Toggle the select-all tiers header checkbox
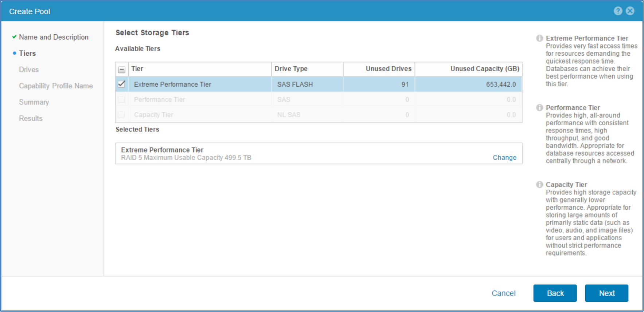This screenshot has height=312, width=644. [x=122, y=69]
